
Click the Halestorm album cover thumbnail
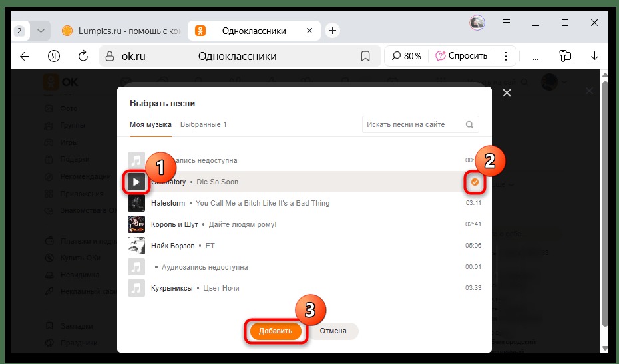pyautogui.click(x=136, y=203)
